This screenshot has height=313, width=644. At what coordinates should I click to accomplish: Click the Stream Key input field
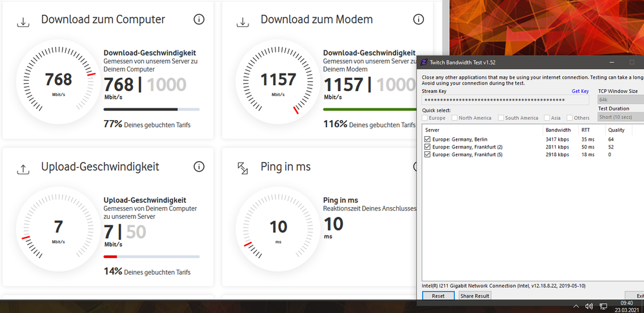click(505, 100)
